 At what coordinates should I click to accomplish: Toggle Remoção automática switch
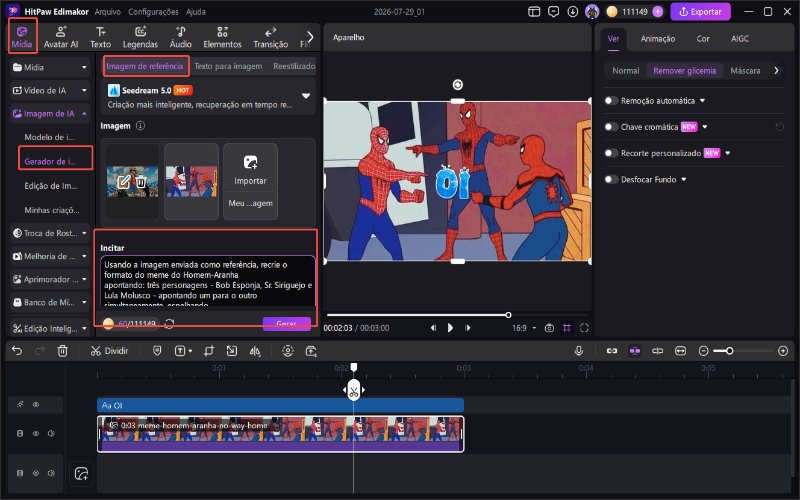point(611,101)
